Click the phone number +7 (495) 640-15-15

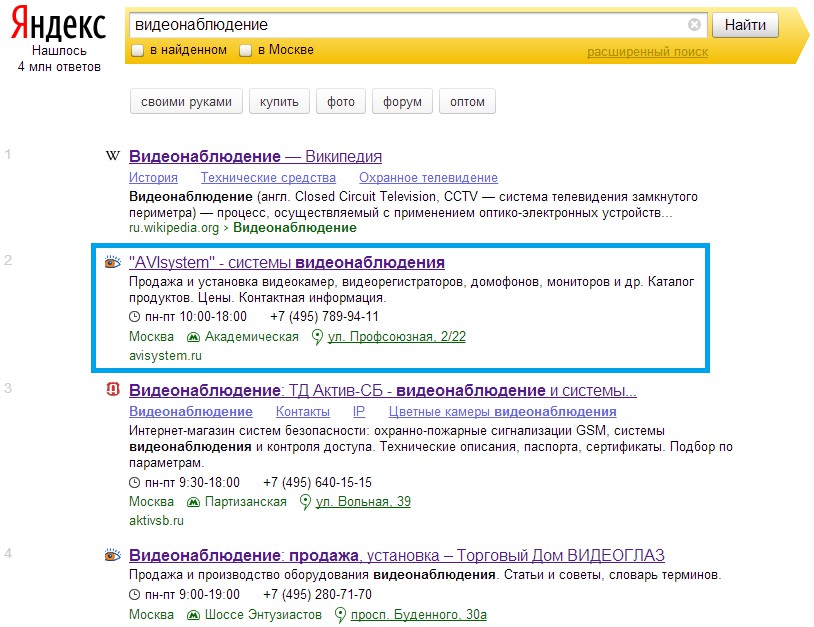coord(317,483)
